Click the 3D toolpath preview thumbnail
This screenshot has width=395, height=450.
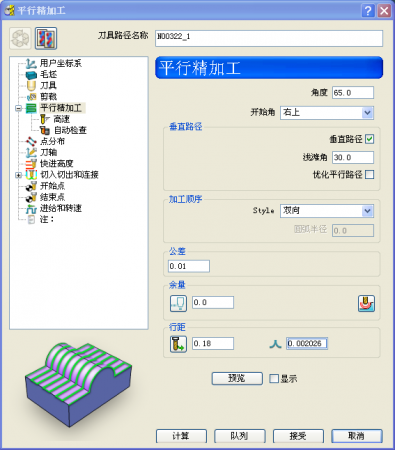point(78,384)
